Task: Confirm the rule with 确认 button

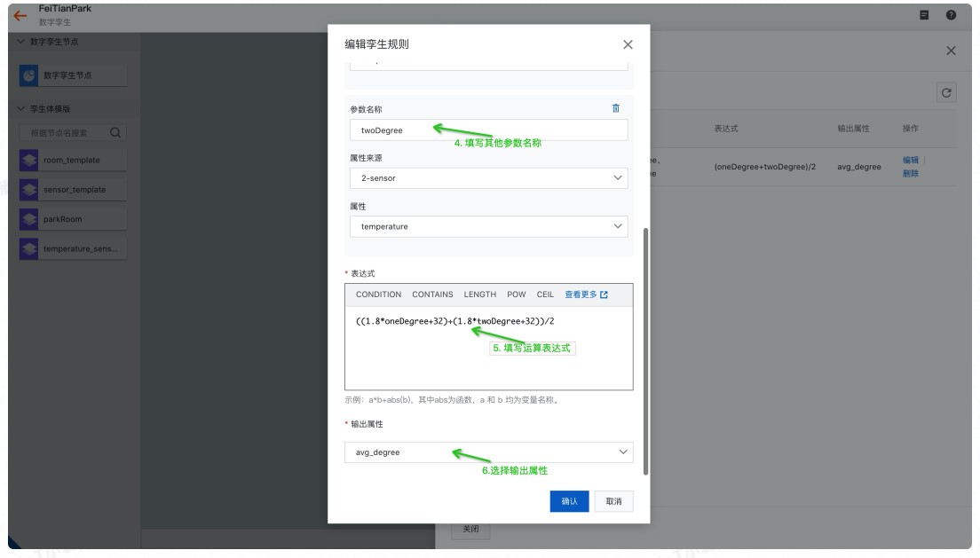Action: [569, 501]
